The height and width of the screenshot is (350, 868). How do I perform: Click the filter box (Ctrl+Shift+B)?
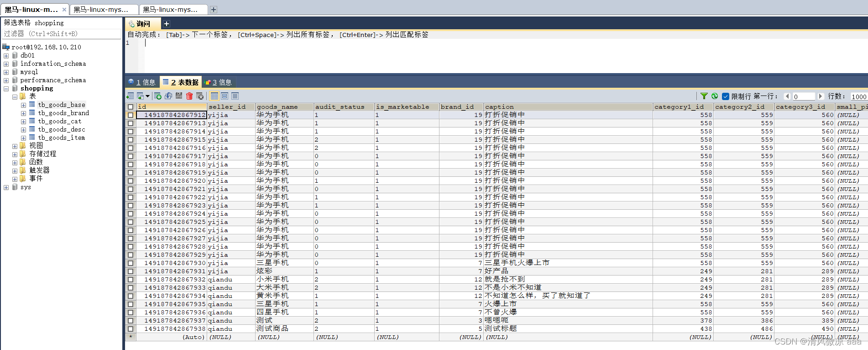pyautogui.click(x=62, y=34)
